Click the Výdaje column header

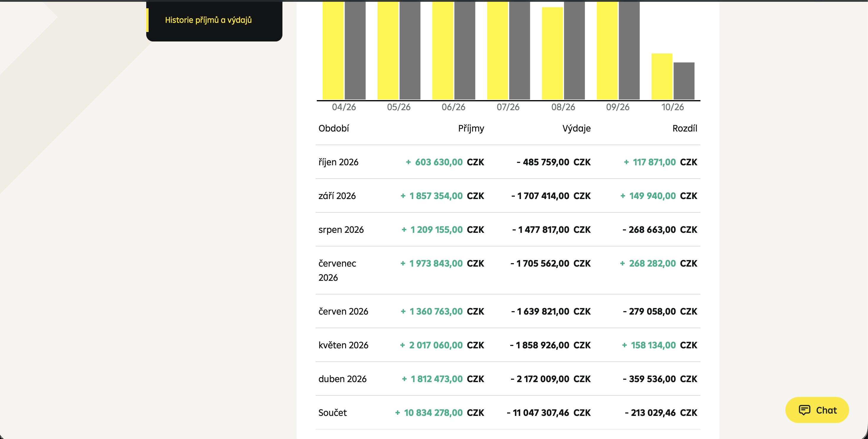tap(576, 128)
